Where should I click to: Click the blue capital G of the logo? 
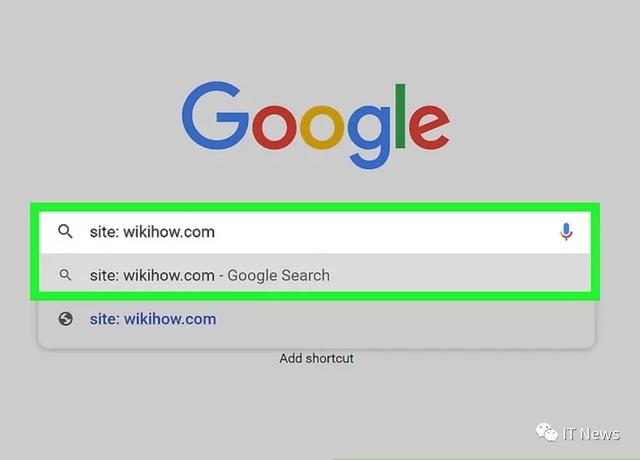215,116
